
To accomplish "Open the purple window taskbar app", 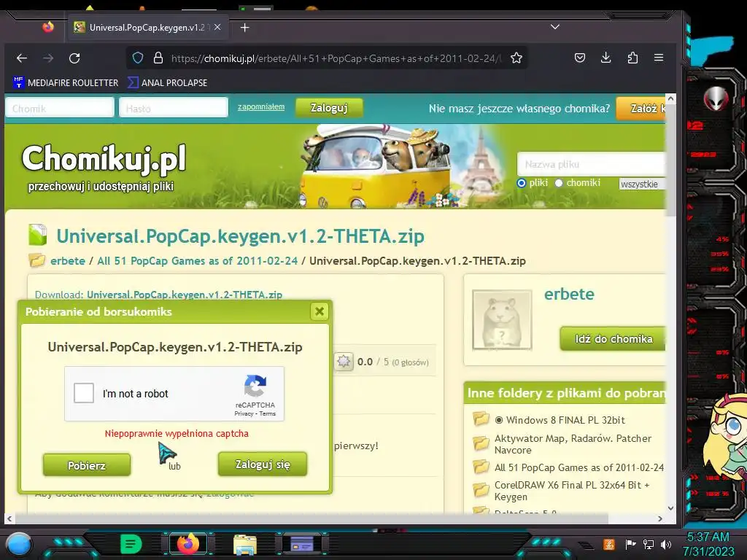I will pyautogui.click(x=301, y=544).
